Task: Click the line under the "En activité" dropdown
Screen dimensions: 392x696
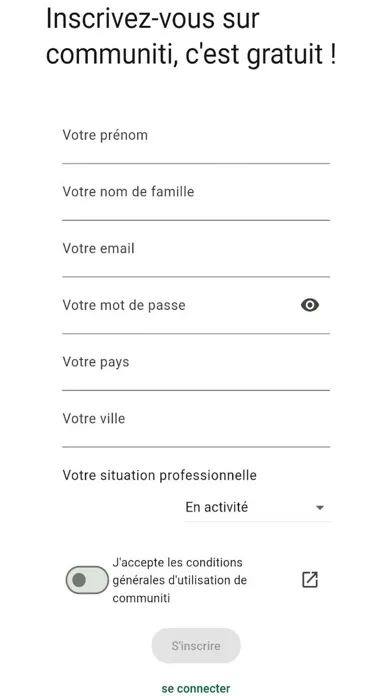Action: (x=257, y=521)
